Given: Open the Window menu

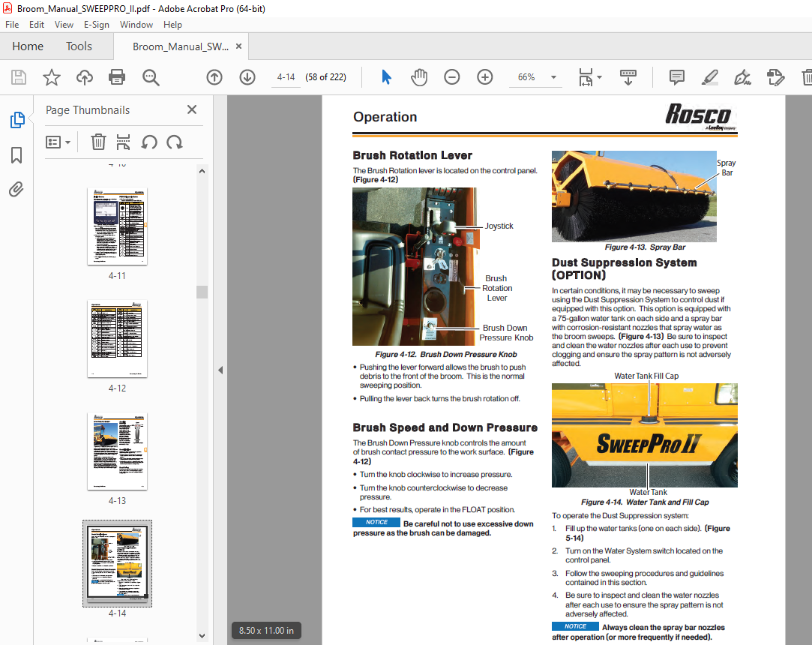Looking at the screenshot, I should click(136, 24).
